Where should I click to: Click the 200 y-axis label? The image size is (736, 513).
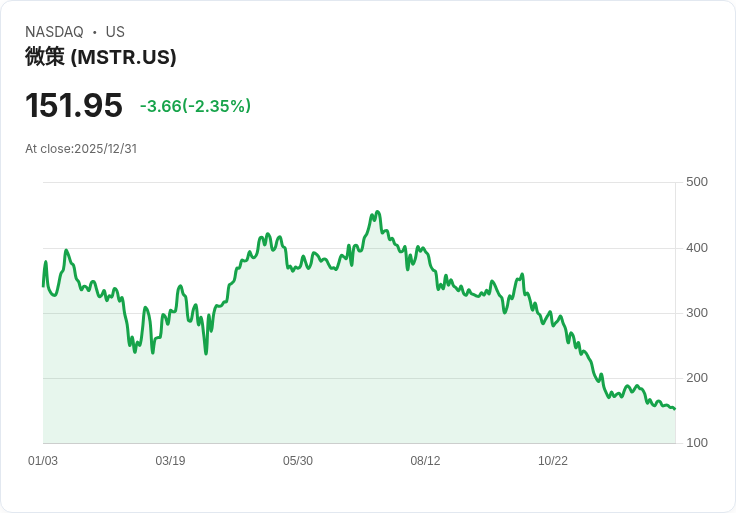(x=697, y=378)
